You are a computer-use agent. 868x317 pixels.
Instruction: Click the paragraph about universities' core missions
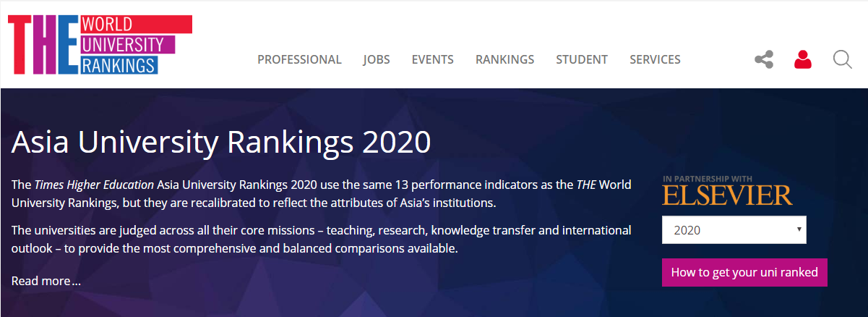[x=322, y=240]
